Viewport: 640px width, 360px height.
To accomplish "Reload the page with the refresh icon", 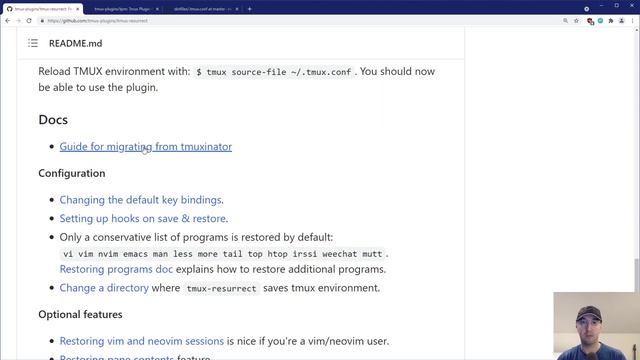I will [x=29, y=21].
